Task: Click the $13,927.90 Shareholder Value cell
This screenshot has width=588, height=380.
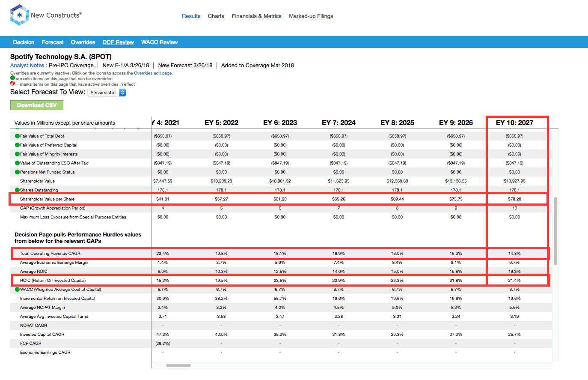Action: [x=514, y=181]
